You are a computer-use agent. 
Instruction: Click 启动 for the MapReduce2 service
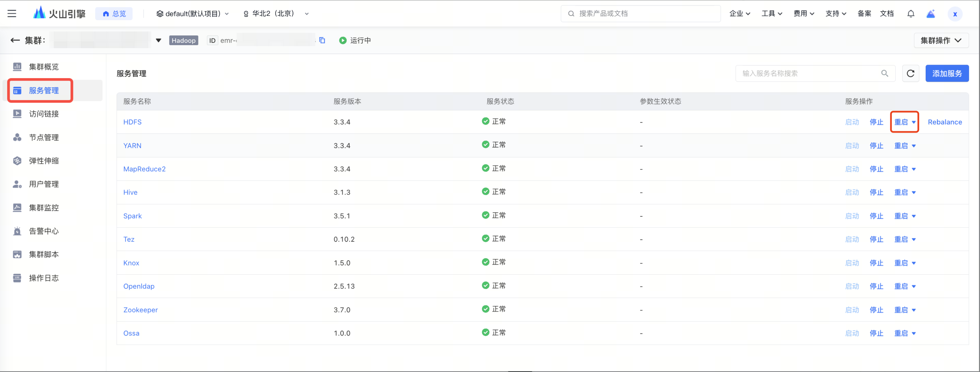[852, 169]
